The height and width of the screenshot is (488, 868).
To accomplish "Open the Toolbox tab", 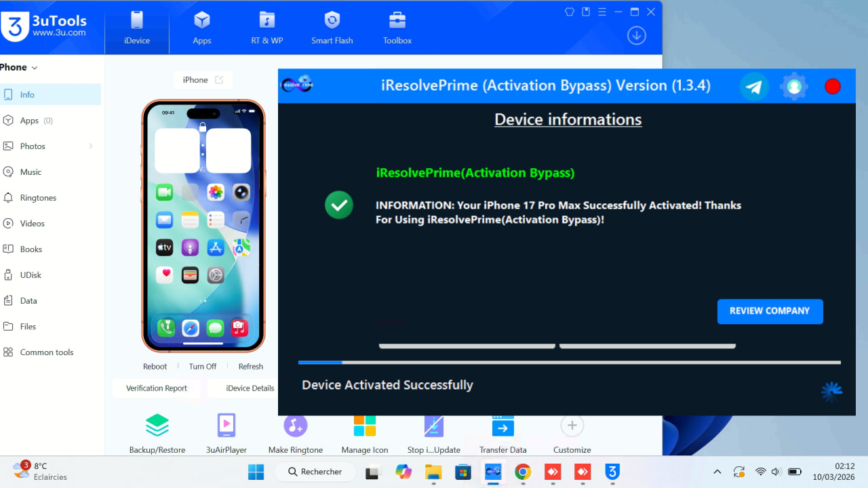I will [397, 28].
